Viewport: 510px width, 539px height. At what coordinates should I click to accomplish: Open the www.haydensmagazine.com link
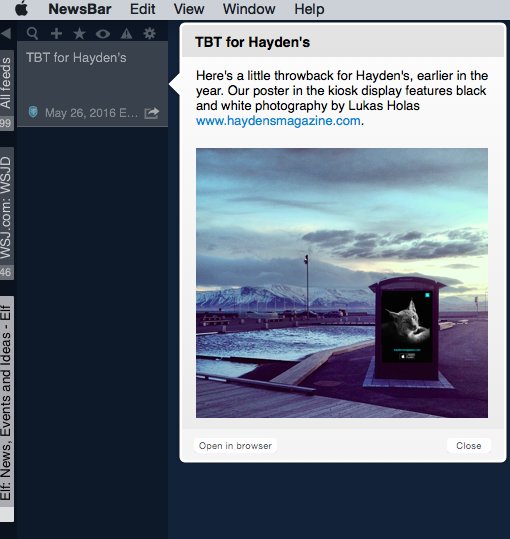278,121
